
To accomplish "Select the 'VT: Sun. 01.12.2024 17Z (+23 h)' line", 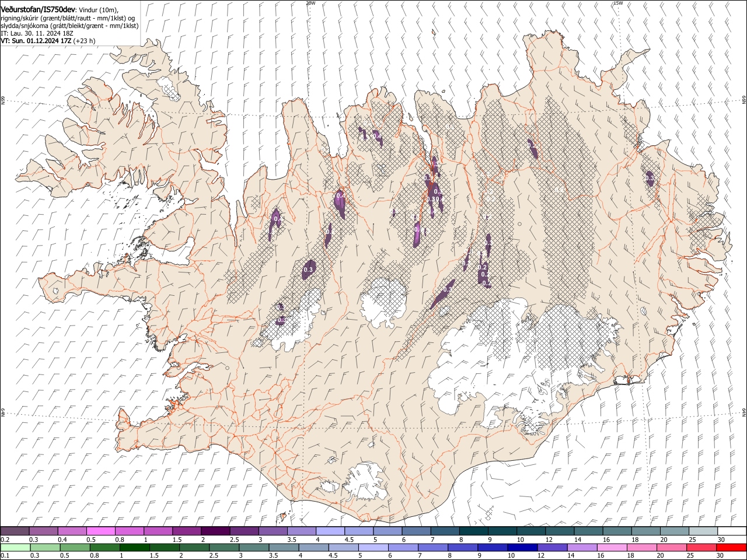I will coord(48,41).
